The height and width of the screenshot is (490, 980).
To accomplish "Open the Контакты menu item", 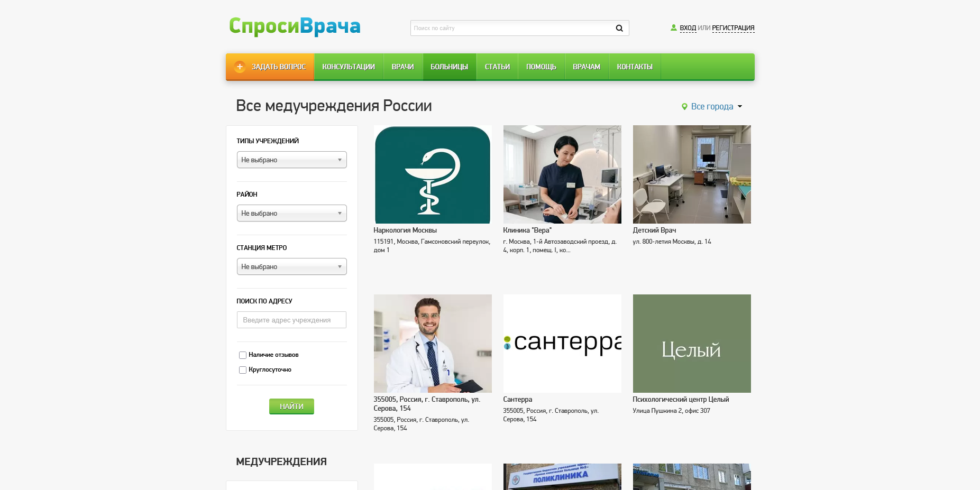I will [635, 67].
